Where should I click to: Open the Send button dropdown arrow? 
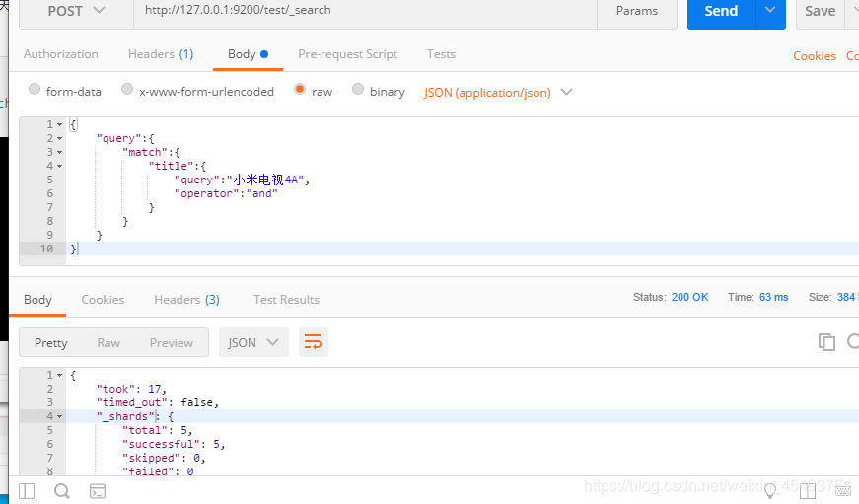click(770, 11)
